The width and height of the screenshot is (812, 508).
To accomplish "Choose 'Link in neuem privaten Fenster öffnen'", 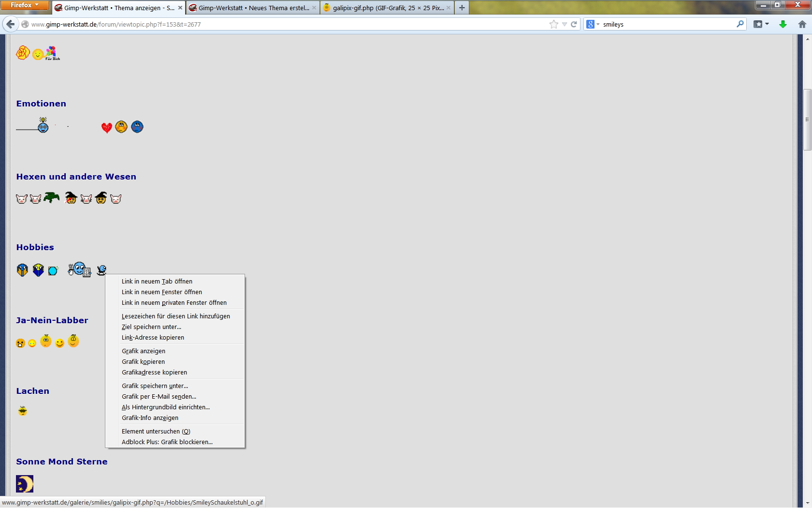I will point(175,302).
